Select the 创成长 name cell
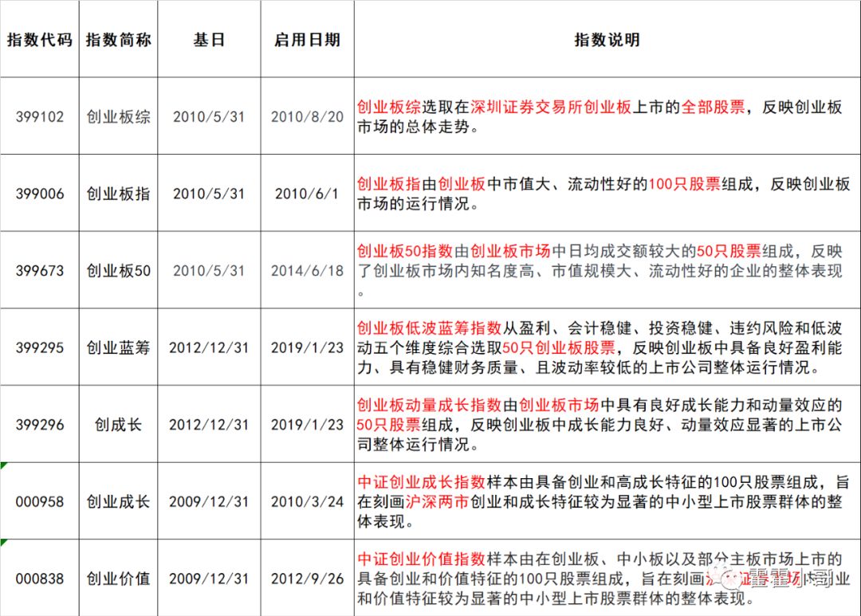861x616 pixels. 118,425
